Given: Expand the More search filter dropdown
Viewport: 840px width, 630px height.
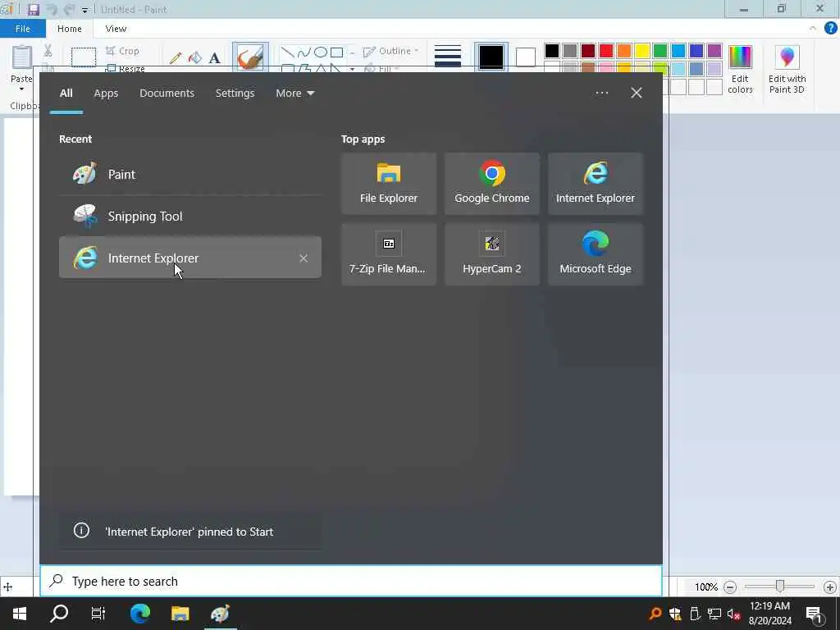Looking at the screenshot, I should pos(294,94).
